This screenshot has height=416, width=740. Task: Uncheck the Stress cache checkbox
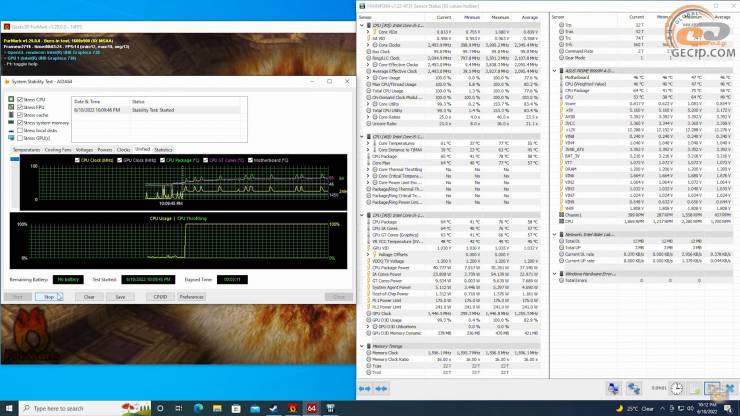click(x=20, y=115)
